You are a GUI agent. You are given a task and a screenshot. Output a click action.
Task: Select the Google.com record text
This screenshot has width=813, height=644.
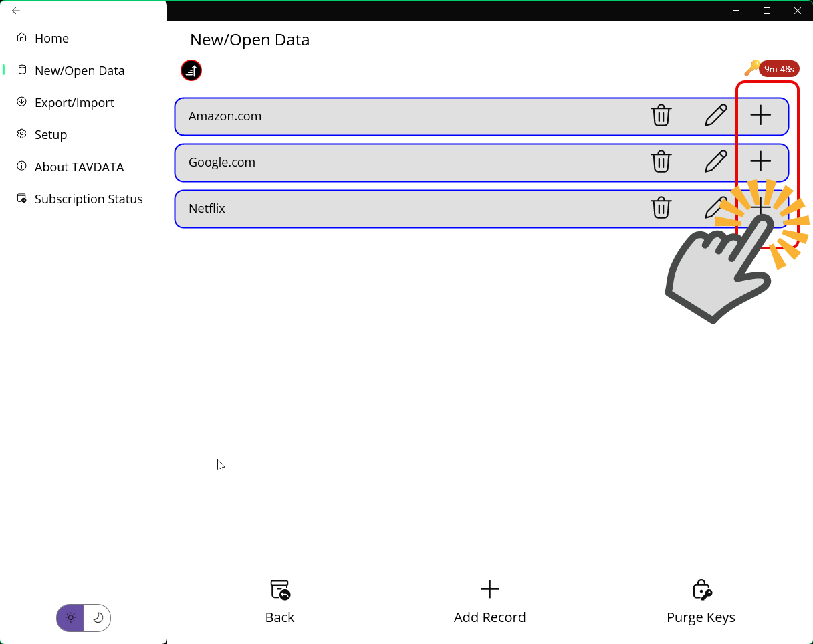pos(222,162)
